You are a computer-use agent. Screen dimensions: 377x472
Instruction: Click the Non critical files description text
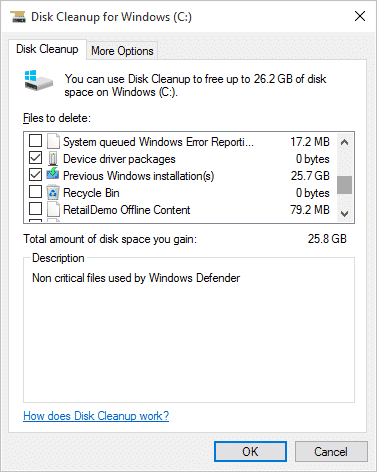pos(136,278)
